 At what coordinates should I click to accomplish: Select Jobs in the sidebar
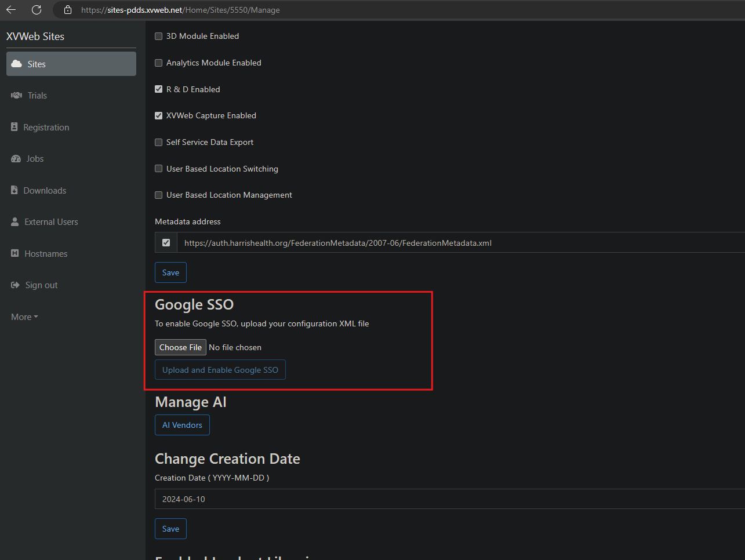pos(71,159)
